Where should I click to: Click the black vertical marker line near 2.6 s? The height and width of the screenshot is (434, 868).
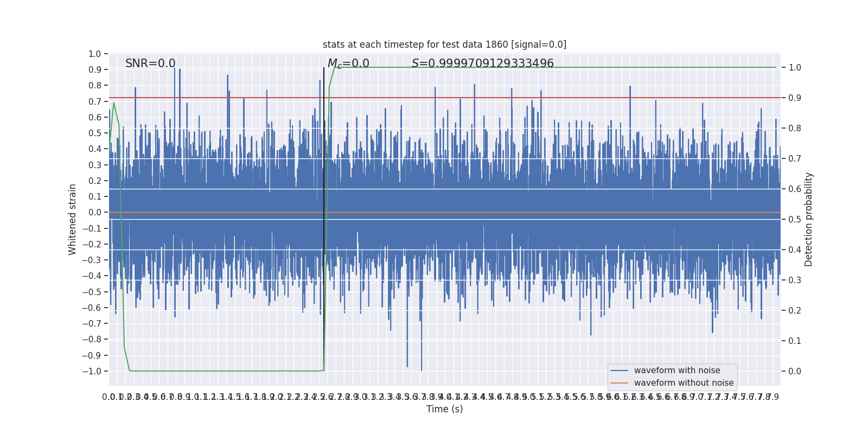(x=324, y=217)
